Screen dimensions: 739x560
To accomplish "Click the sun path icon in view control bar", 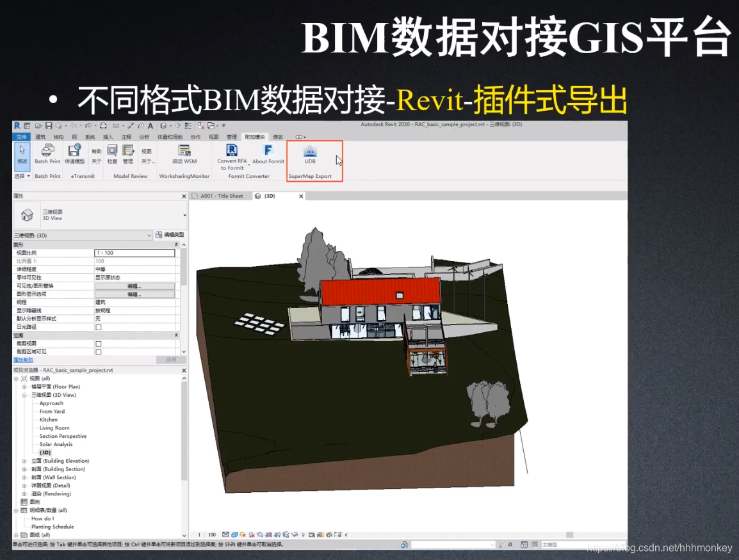I will coord(243,534).
